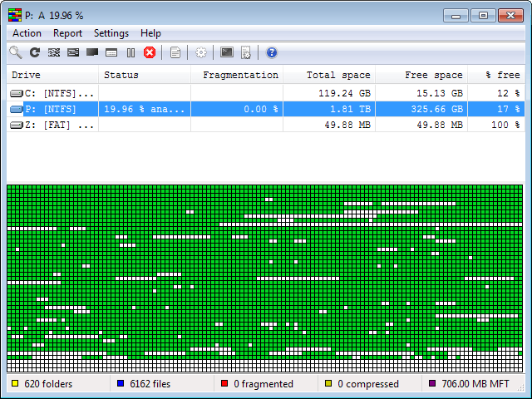The width and height of the screenshot is (532, 399).
Task: Click the refresh arrow toolbar icon
Action: tap(35, 52)
